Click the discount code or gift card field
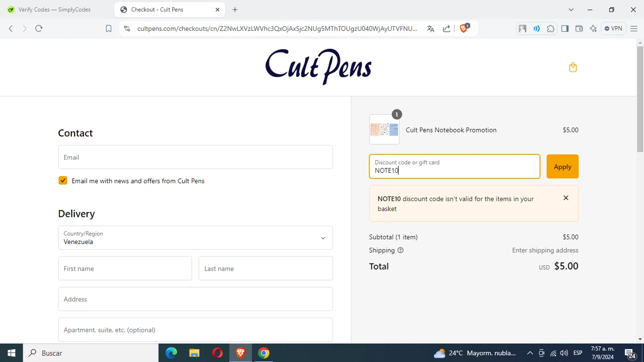 pos(455,166)
